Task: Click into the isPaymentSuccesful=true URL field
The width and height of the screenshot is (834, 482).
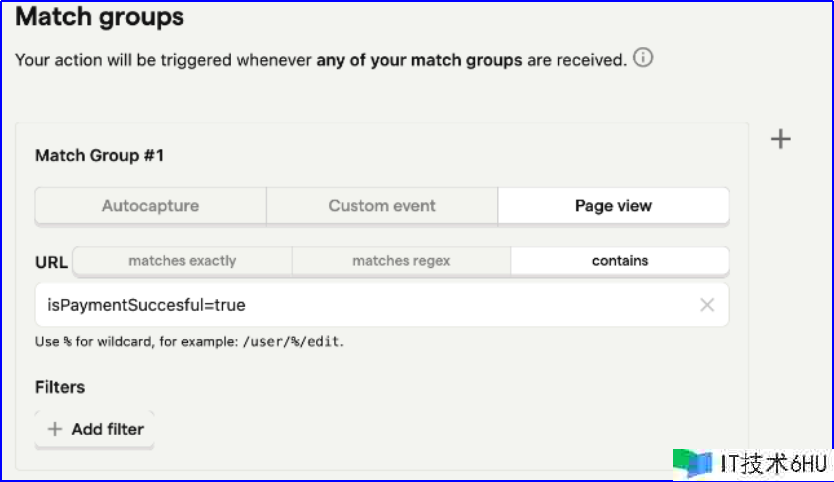Action: [360, 305]
